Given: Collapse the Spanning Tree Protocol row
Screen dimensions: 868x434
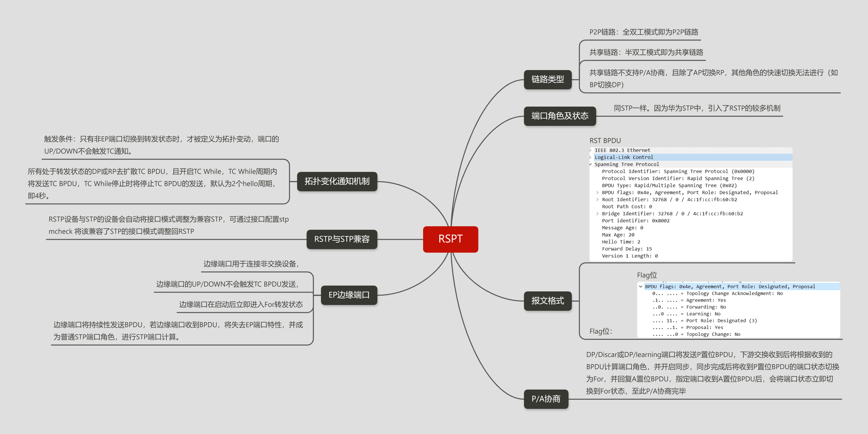Looking at the screenshot, I should point(591,164).
